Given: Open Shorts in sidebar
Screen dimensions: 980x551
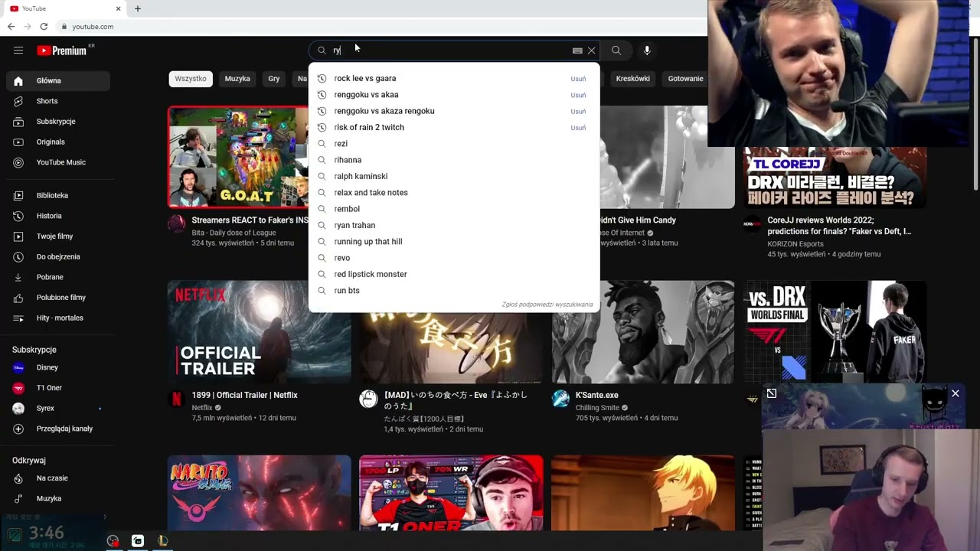Looking at the screenshot, I should [58, 101].
